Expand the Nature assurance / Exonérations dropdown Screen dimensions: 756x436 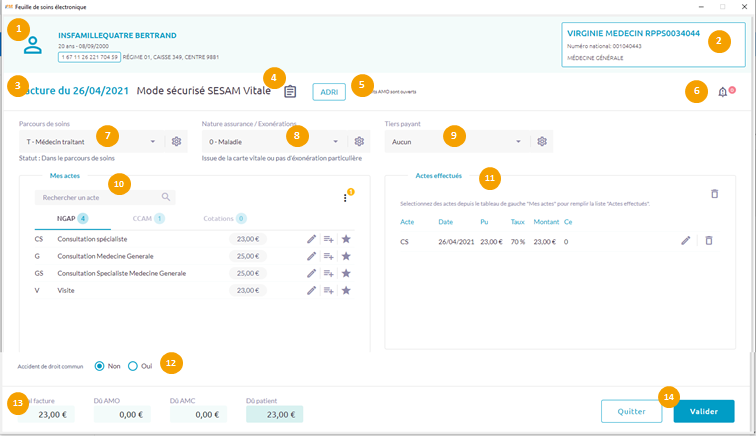(336, 142)
